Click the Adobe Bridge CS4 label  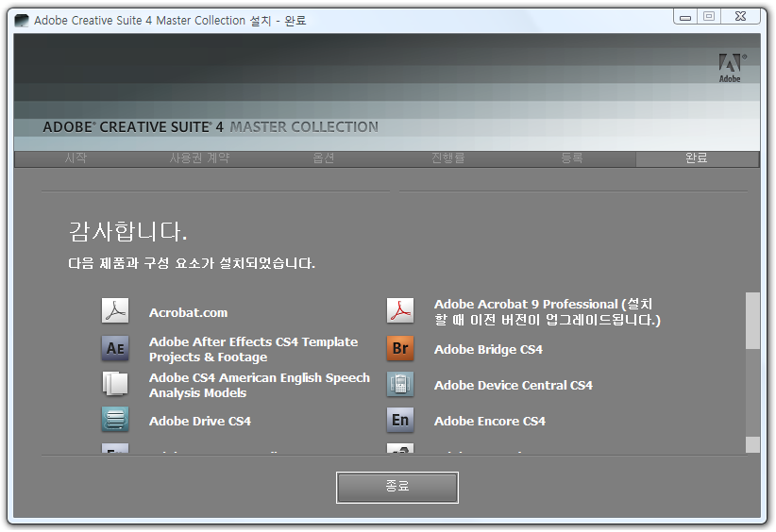[x=488, y=350]
